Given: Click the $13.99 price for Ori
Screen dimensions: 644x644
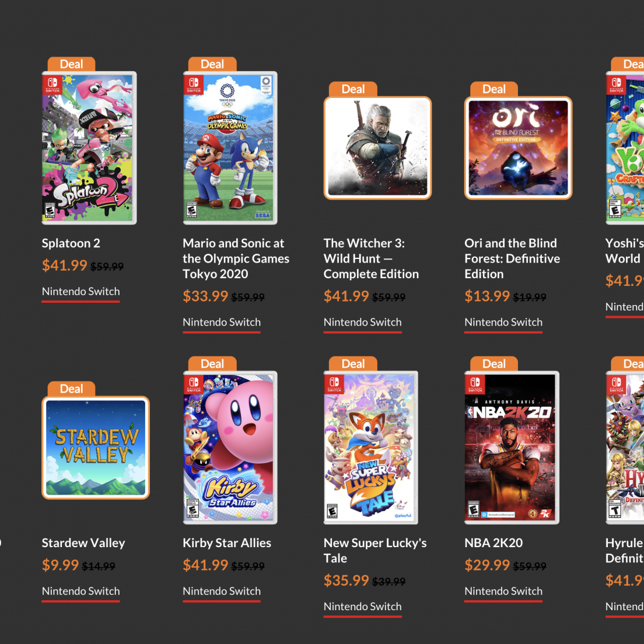Looking at the screenshot, I should click(x=487, y=296).
